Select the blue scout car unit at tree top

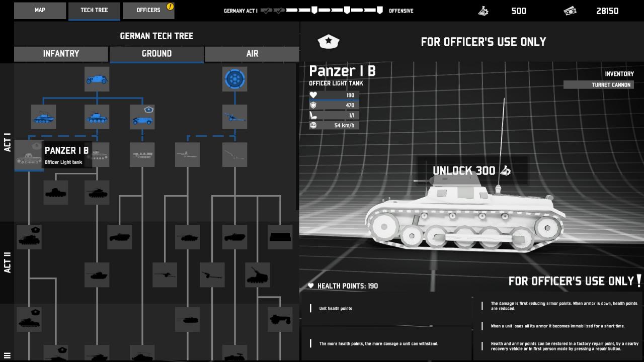97,79
